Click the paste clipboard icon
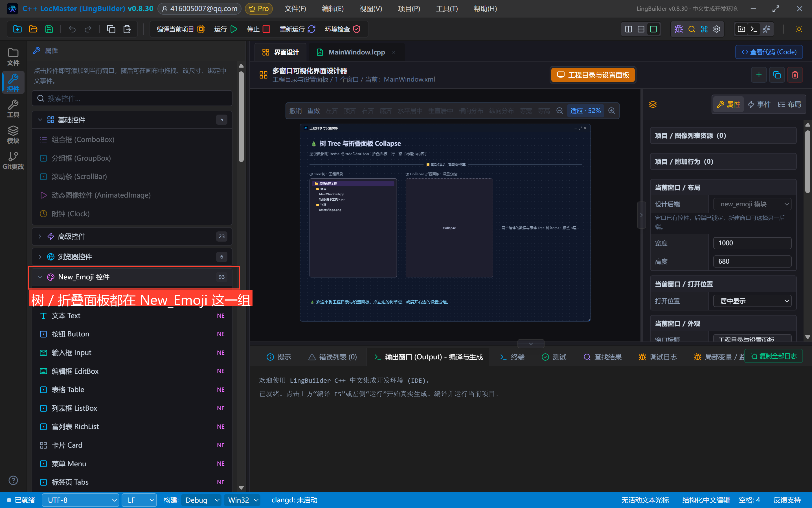Viewport: 812px width, 508px height. [x=127, y=29]
